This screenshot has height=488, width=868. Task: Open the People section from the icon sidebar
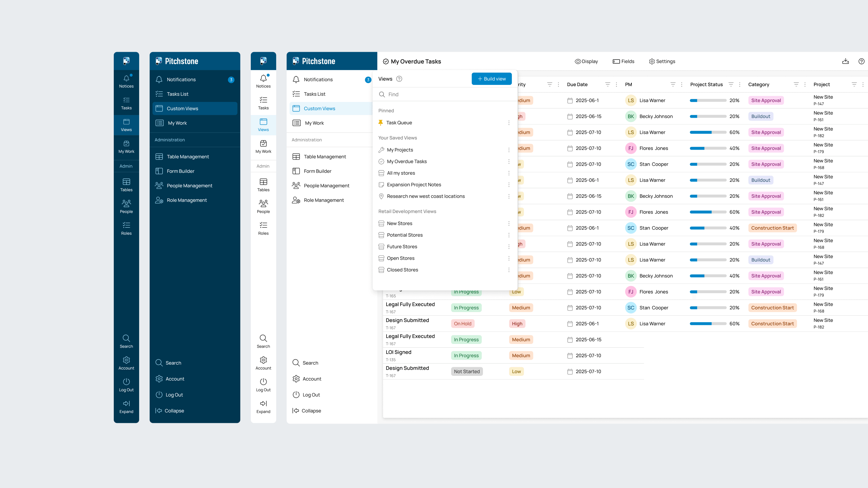click(x=126, y=206)
